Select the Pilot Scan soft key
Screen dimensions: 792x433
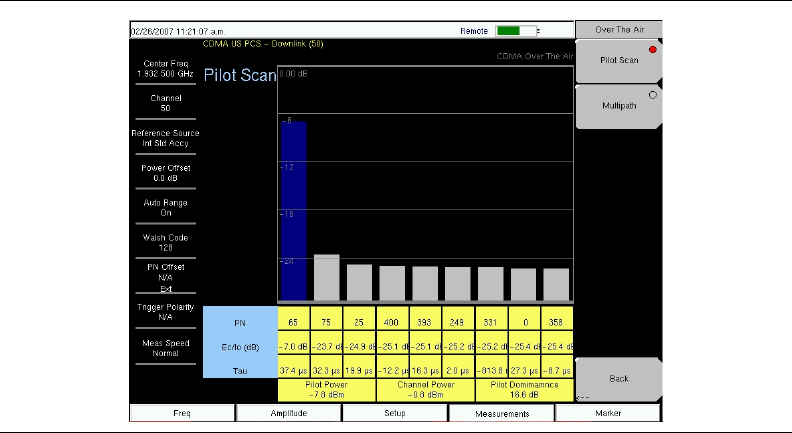point(618,61)
